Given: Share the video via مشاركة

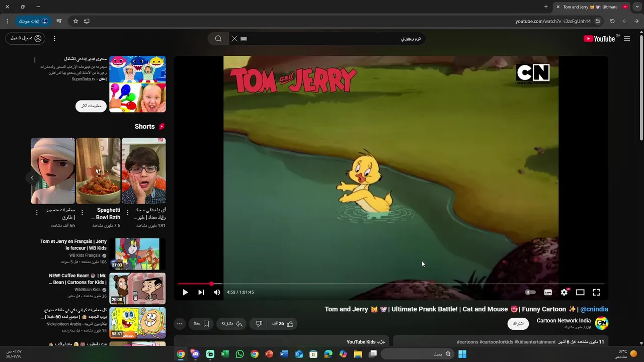Looking at the screenshot, I should click(x=232, y=324).
